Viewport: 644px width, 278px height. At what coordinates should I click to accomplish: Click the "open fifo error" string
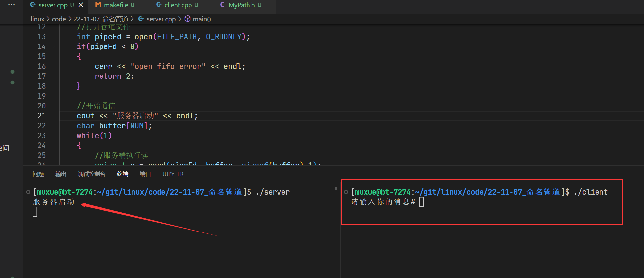pyautogui.click(x=168, y=66)
